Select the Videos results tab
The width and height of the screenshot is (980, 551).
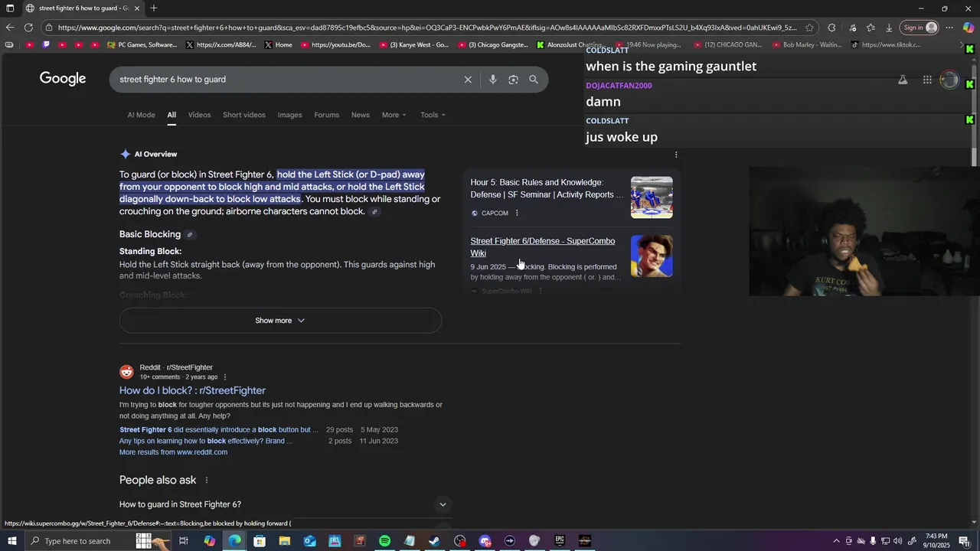199,115
